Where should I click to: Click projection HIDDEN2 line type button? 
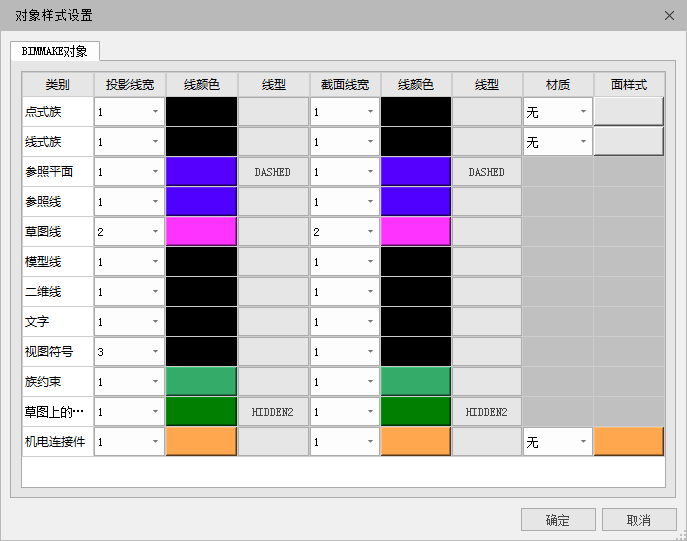[273, 412]
